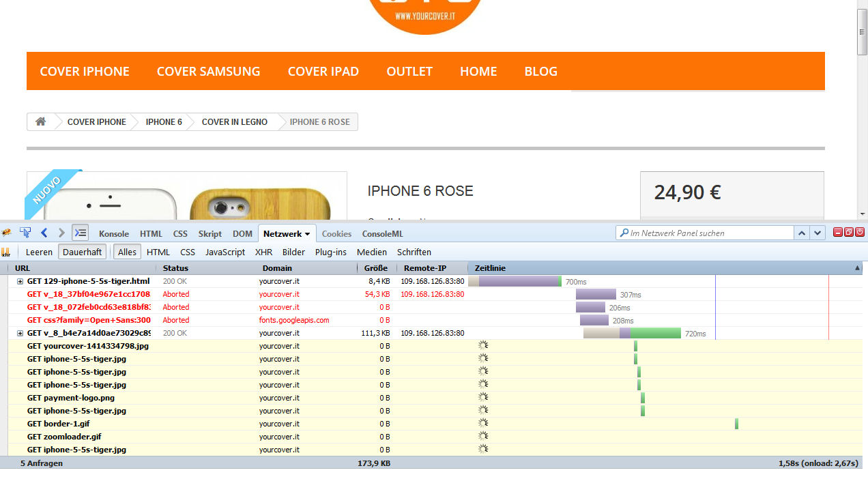Open COVER SAMSUNG menu link
The image size is (868, 494).
point(208,71)
